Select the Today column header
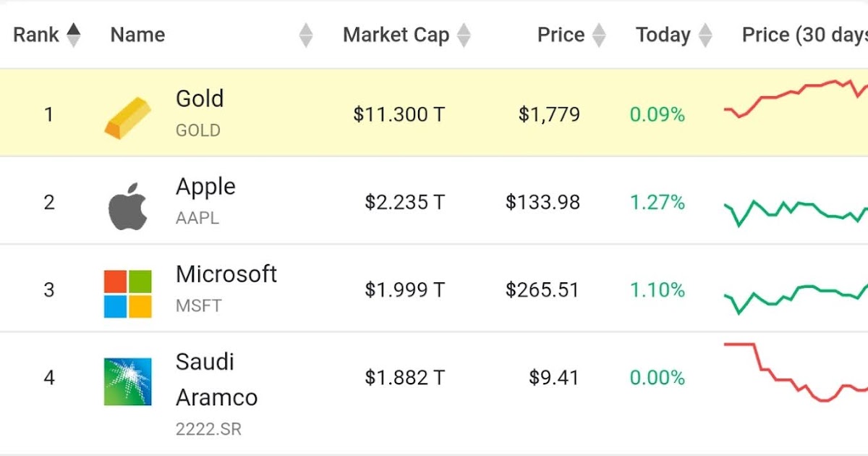 [x=662, y=34]
